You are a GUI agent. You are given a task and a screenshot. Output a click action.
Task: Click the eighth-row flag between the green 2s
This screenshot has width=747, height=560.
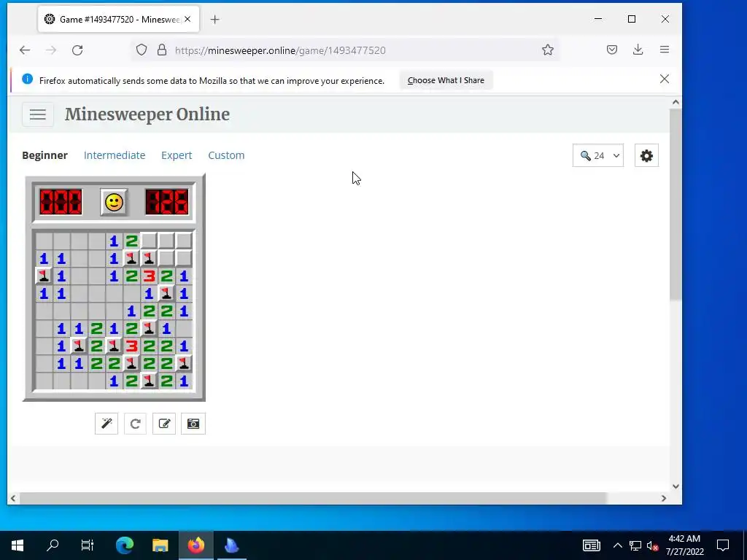click(x=131, y=363)
